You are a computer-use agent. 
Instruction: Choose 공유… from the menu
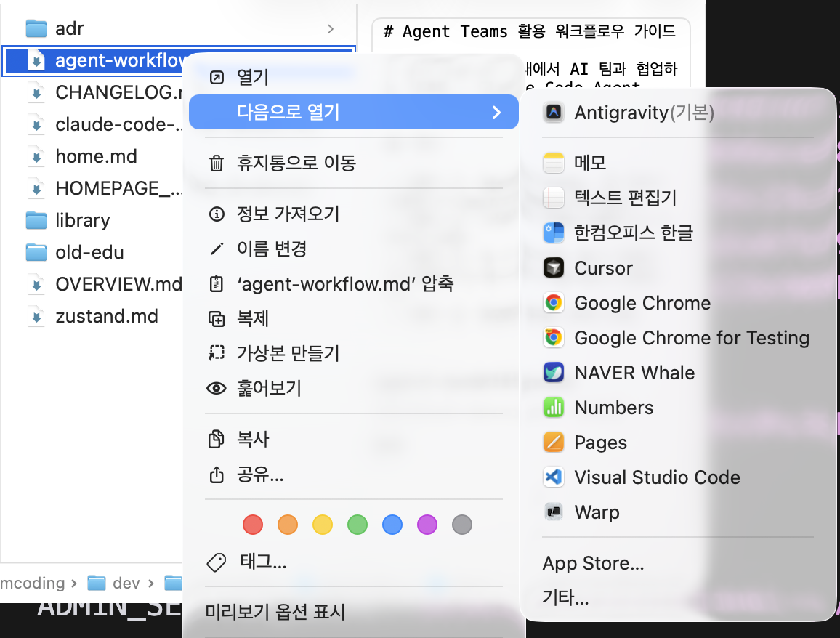354,474
